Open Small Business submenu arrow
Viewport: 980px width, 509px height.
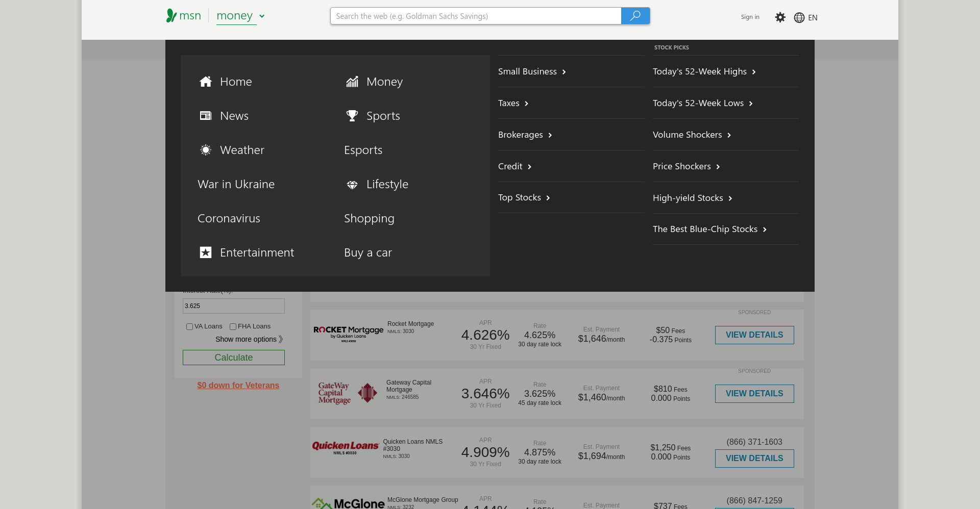point(564,72)
